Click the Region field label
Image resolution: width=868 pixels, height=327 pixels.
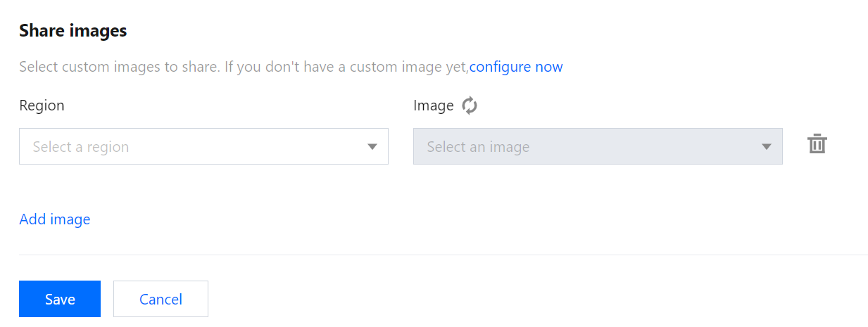click(42, 105)
